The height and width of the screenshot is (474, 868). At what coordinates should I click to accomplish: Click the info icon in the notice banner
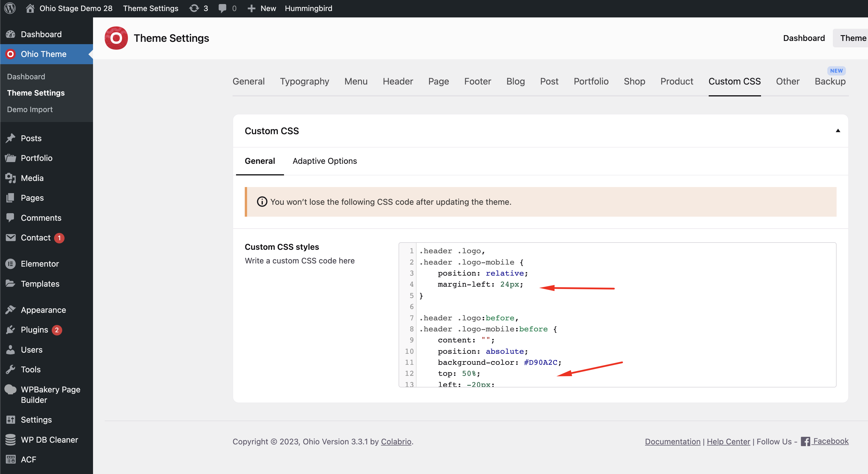(x=262, y=202)
